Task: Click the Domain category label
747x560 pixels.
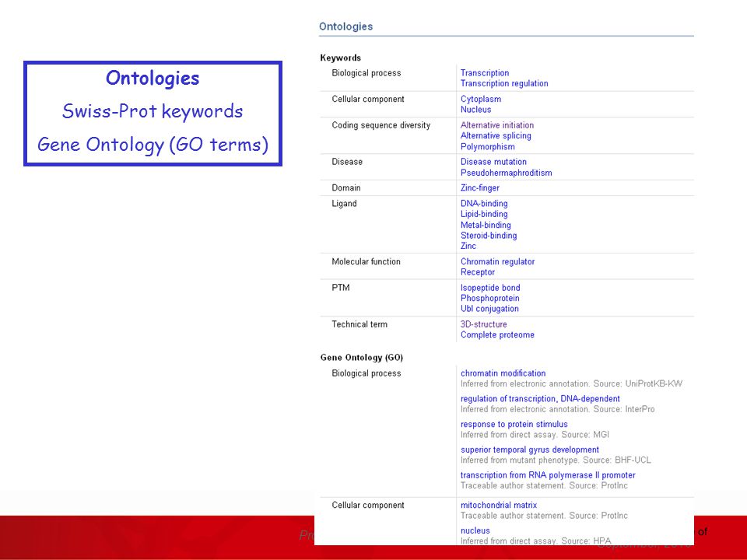Action: [x=345, y=188]
